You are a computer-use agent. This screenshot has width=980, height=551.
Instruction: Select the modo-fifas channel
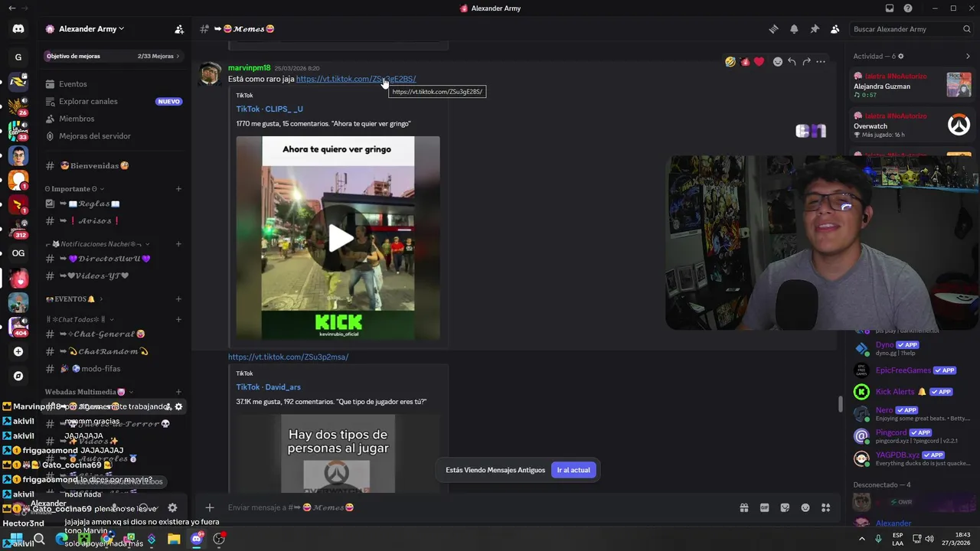(x=113, y=369)
